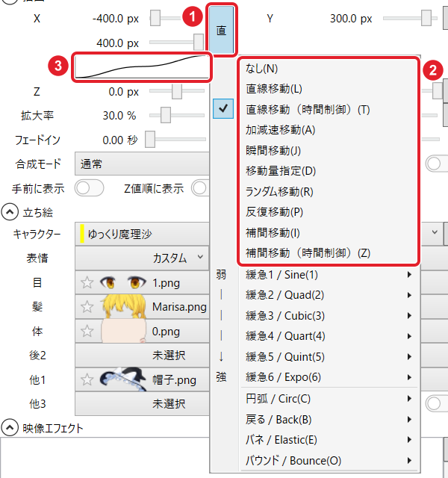Click the hat thumbnail for 帽子.png
The image size is (448, 478).
pos(123,379)
